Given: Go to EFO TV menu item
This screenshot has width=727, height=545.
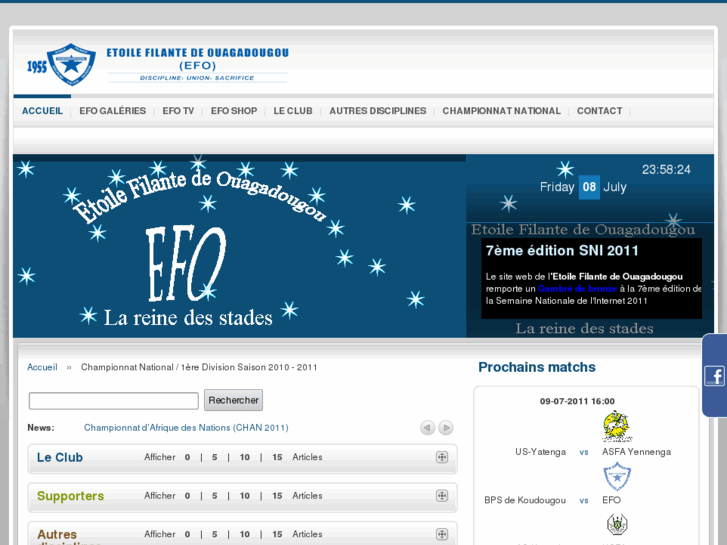Looking at the screenshot, I should (178, 111).
